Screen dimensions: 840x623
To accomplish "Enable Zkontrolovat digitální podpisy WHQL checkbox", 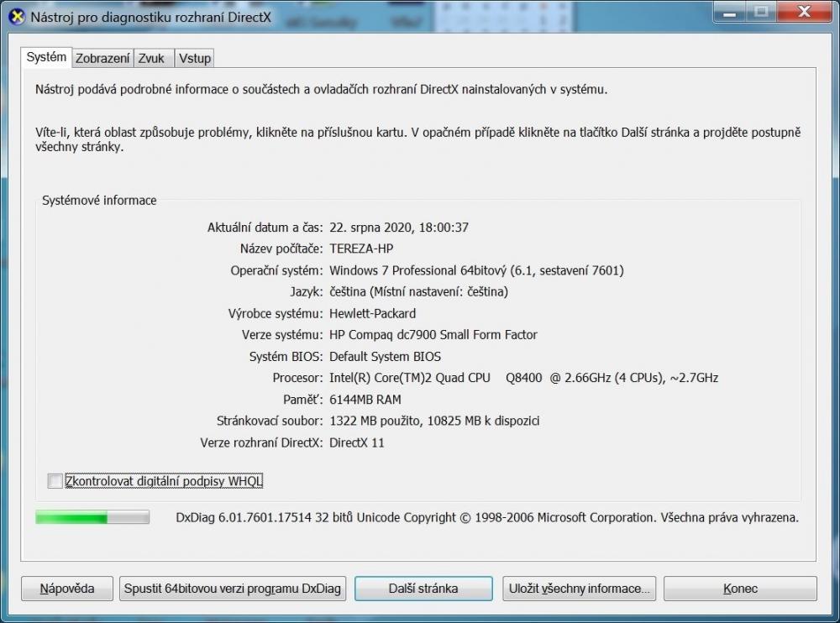I will 55,481.
